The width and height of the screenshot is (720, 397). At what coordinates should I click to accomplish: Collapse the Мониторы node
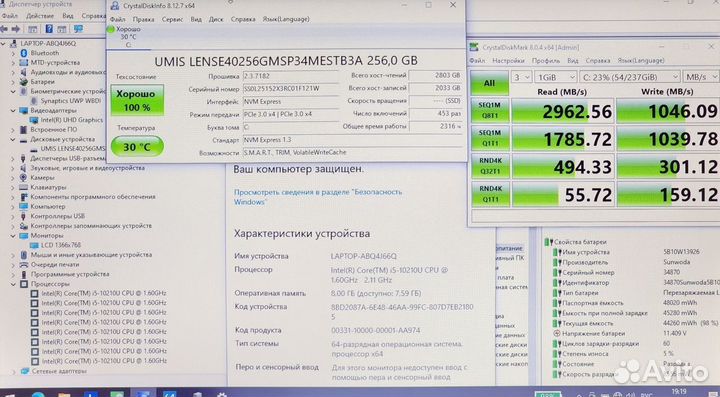click(13, 235)
